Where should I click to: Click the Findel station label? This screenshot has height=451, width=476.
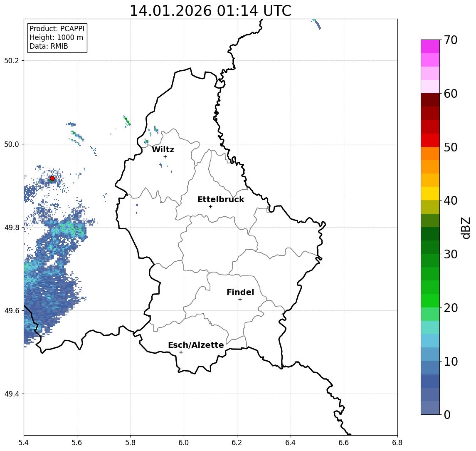[x=240, y=292]
